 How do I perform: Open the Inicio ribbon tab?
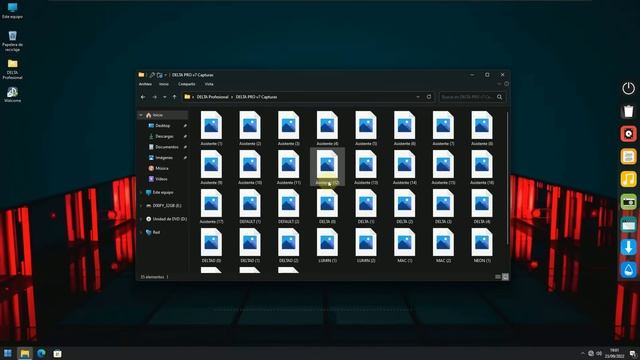coord(164,84)
